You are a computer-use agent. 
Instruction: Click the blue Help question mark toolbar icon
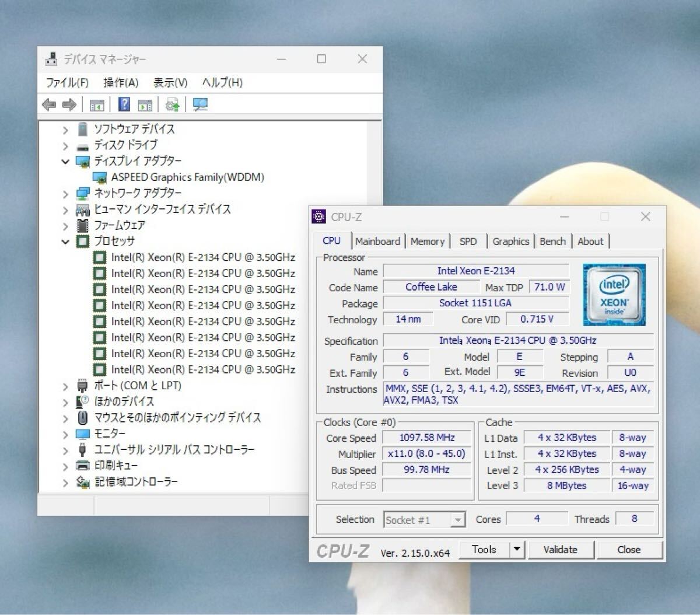pyautogui.click(x=124, y=104)
